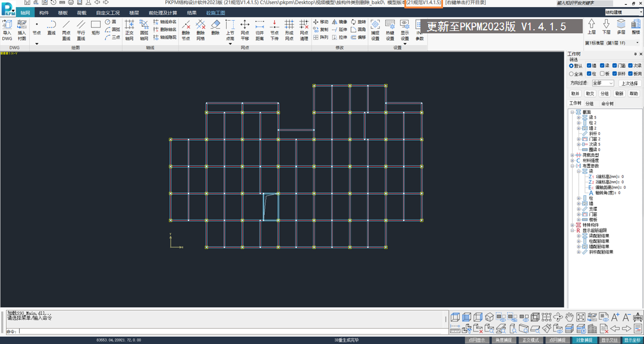Click the 整楼 whole building icon
The width and height of the screenshot is (644, 344).
coord(636,27)
